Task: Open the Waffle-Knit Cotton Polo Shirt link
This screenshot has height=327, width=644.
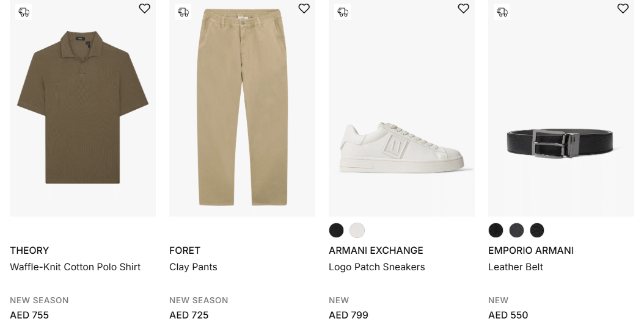Action: (x=75, y=267)
